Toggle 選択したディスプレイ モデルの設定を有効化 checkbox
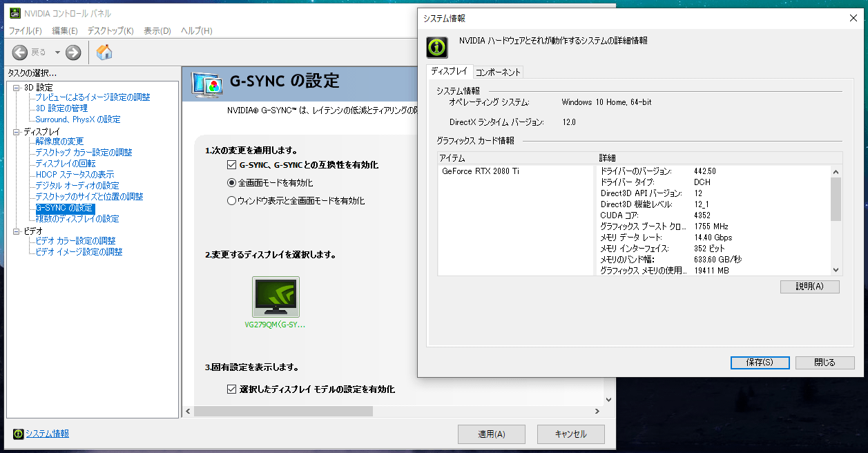868x453 pixels. coord(232,389)
